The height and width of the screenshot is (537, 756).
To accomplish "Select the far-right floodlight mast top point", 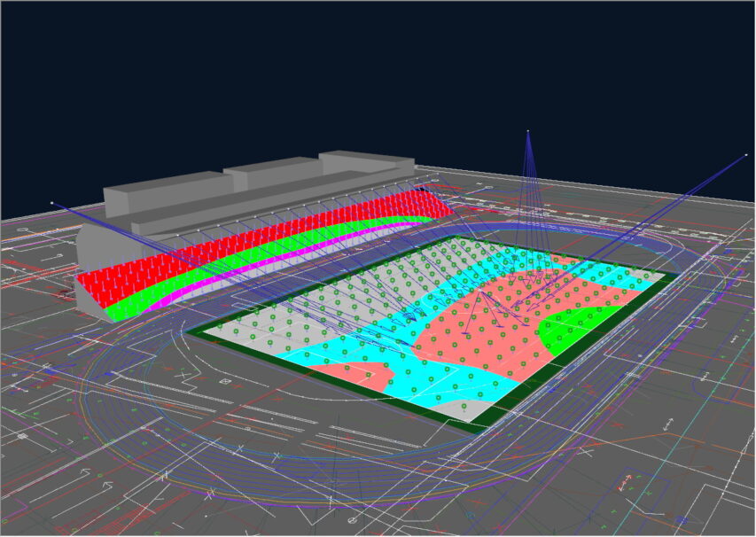I will pyautogui.click(x=746, y=155).
